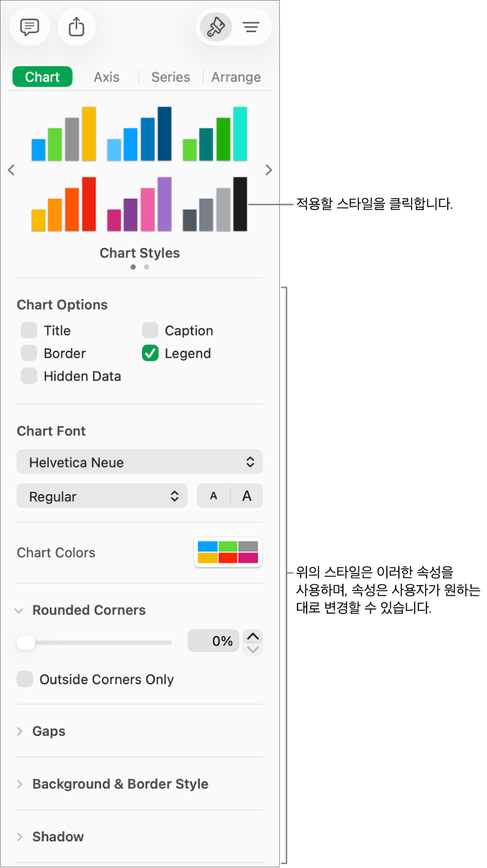487x868 pixels.
Task: Show next chart styles with right arrow
Action: coord(269,170)
